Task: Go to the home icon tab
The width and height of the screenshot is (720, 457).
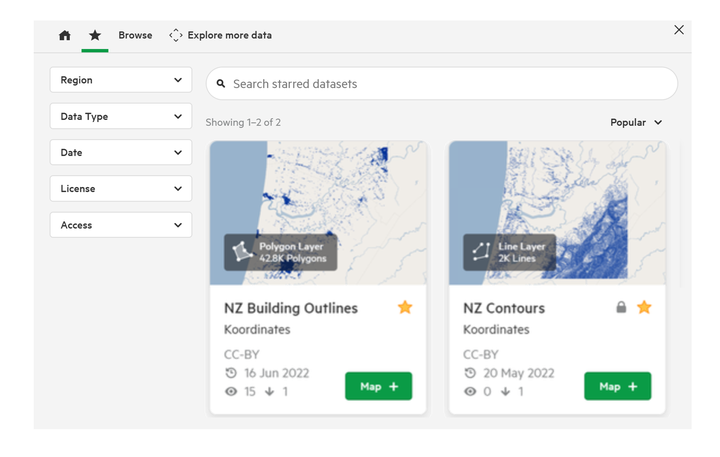Action: click(65, 35)
